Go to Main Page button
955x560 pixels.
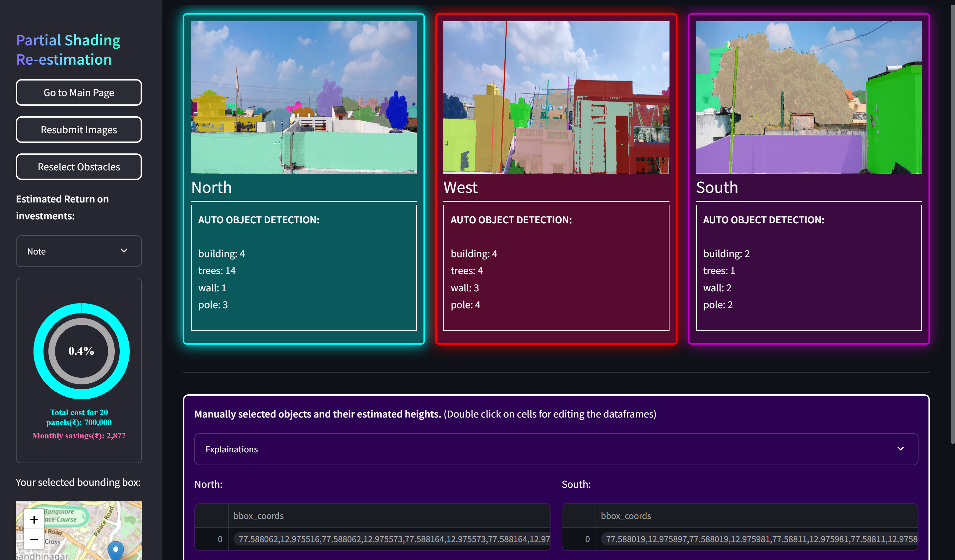(x=79, y=92)
